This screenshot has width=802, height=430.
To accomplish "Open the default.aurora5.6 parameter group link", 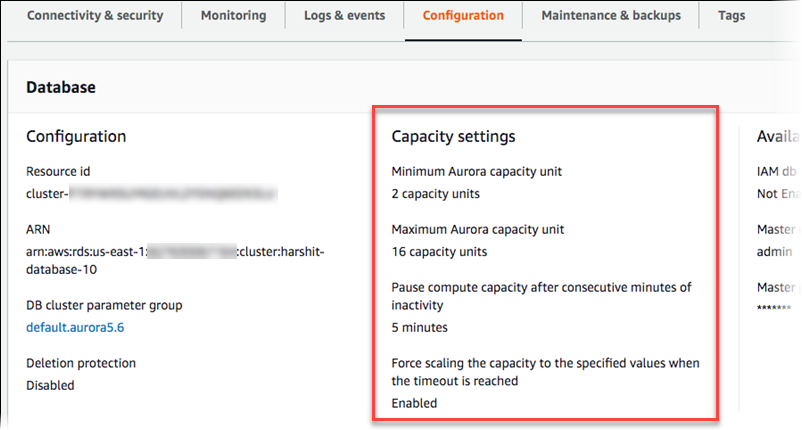I will pyautogui.click(x=74, y=327).
